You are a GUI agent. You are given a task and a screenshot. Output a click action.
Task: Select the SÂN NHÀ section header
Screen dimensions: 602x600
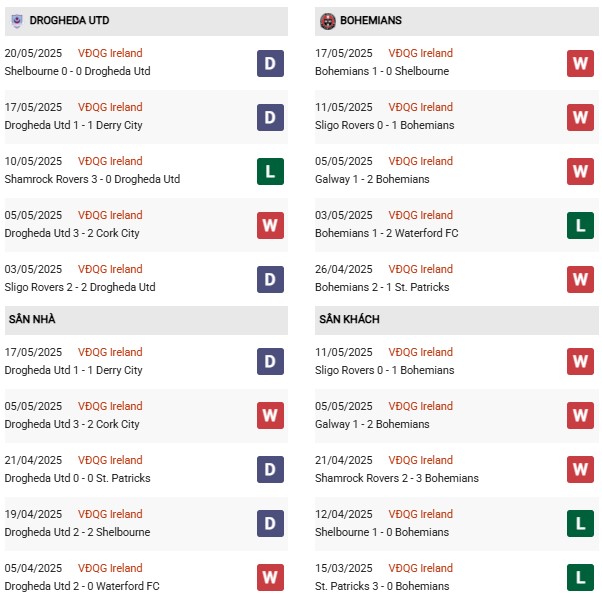[32, 319]
